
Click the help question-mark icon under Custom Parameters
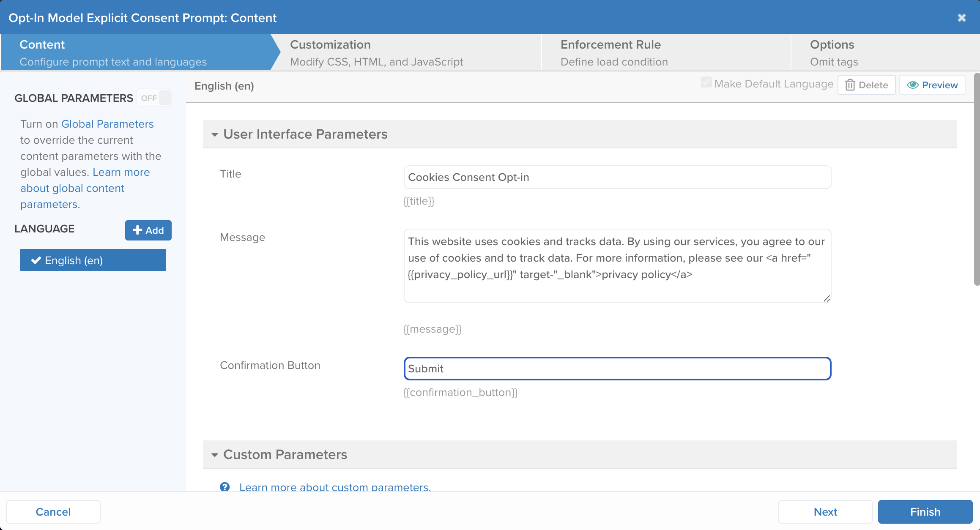[225, 486]
